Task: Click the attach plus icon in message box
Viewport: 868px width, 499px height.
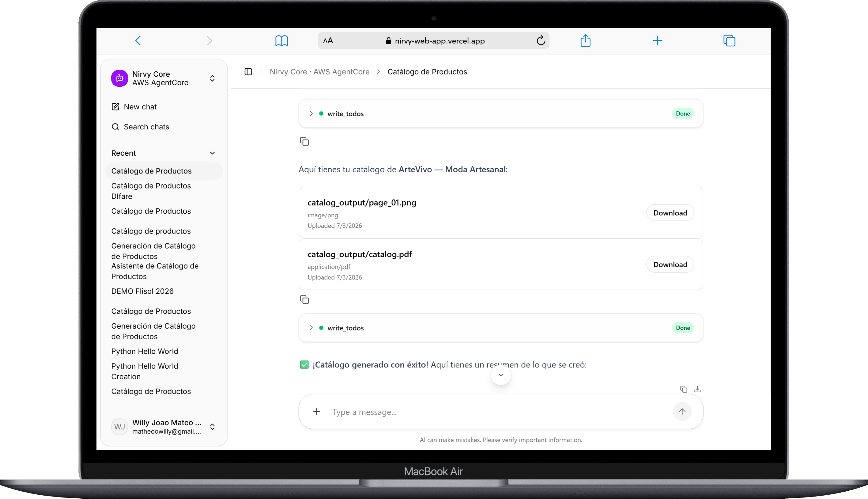Action: click(x=317, y=412)
